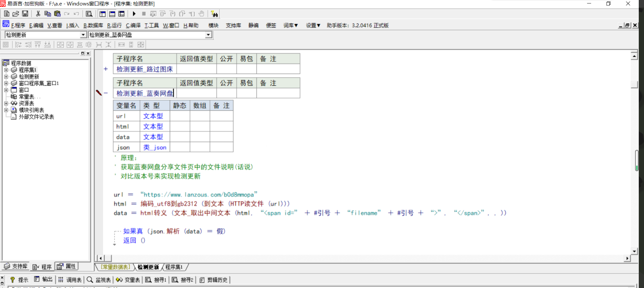Save the program with the floppy disk icon
This screenshot has width=644, height=288.
pos(25,14)
